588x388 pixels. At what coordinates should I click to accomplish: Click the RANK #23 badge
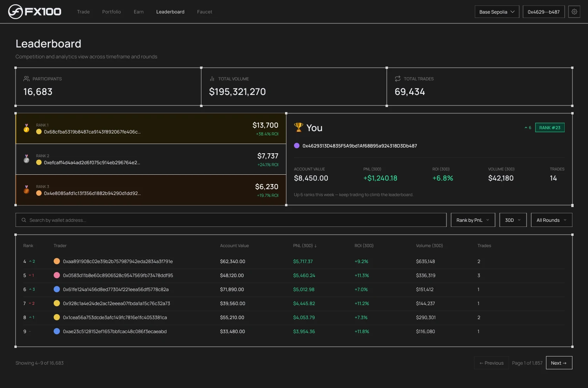tap(550, 128)
